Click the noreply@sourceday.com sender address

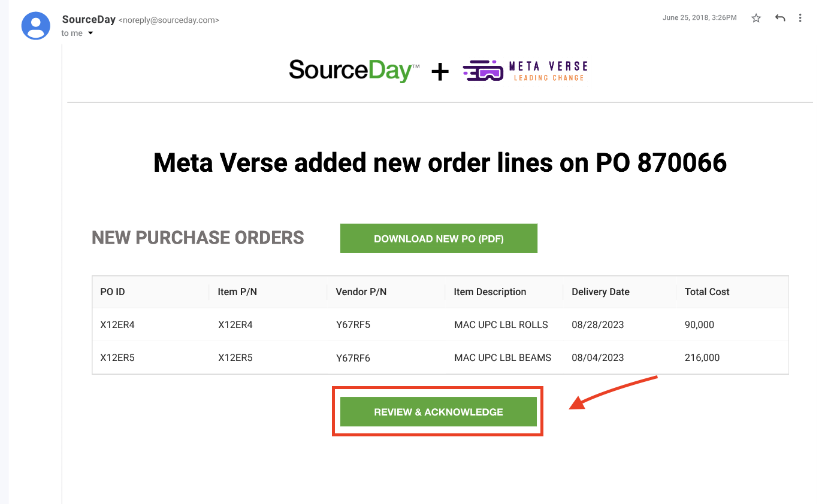[x=169, y=20]
